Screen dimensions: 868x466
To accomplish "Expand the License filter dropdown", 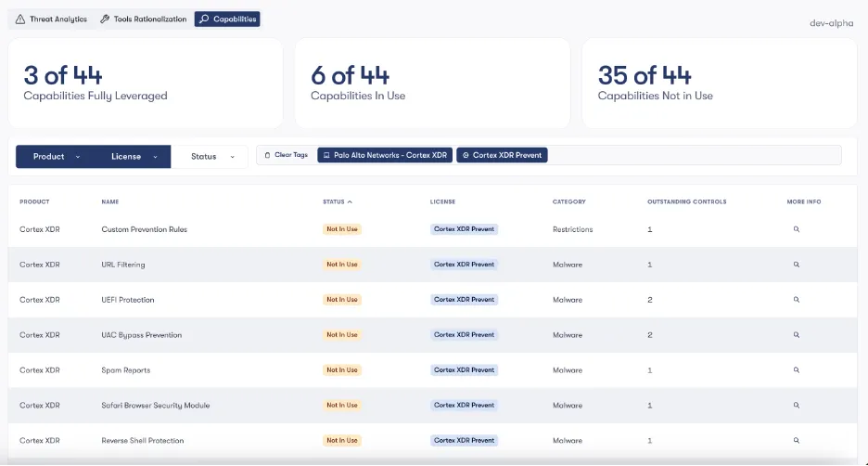I will click(x=134, y=157).
